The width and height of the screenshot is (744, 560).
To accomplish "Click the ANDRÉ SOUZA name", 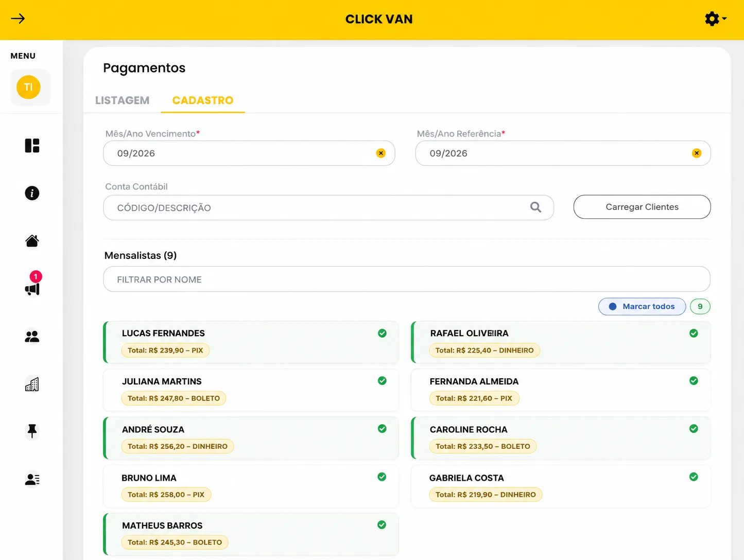I will (x=153, y=429).
